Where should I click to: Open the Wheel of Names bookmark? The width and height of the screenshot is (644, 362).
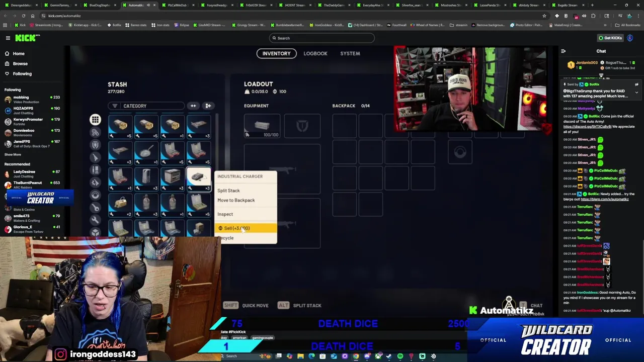point(428,25)
